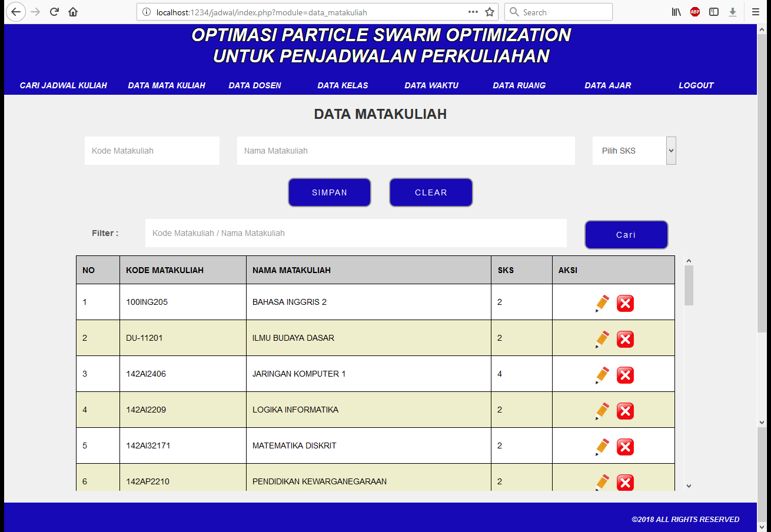Viewport: 771px width, 532px height.
Task: Open the Pilih SKS dropdown
Action: click(634, 151)
